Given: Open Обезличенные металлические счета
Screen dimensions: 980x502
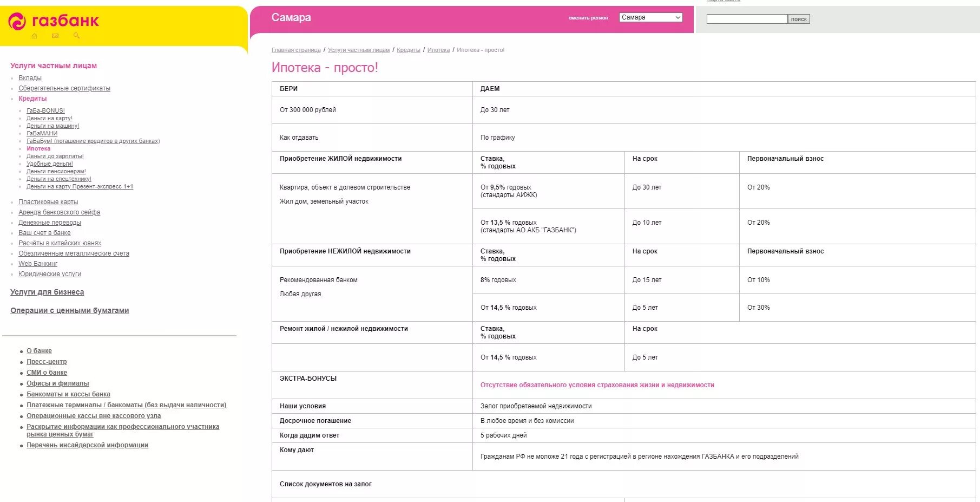Looking at the screenshot, I should [x=74, y=253].
